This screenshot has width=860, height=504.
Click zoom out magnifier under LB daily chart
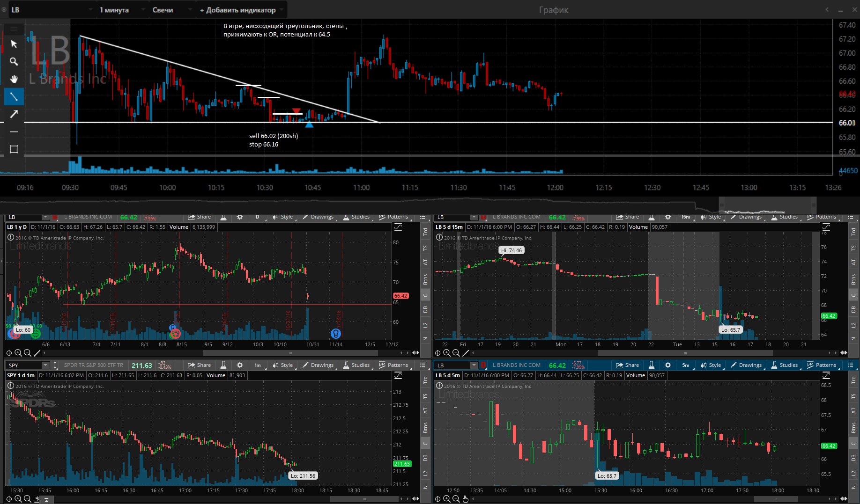27,353
